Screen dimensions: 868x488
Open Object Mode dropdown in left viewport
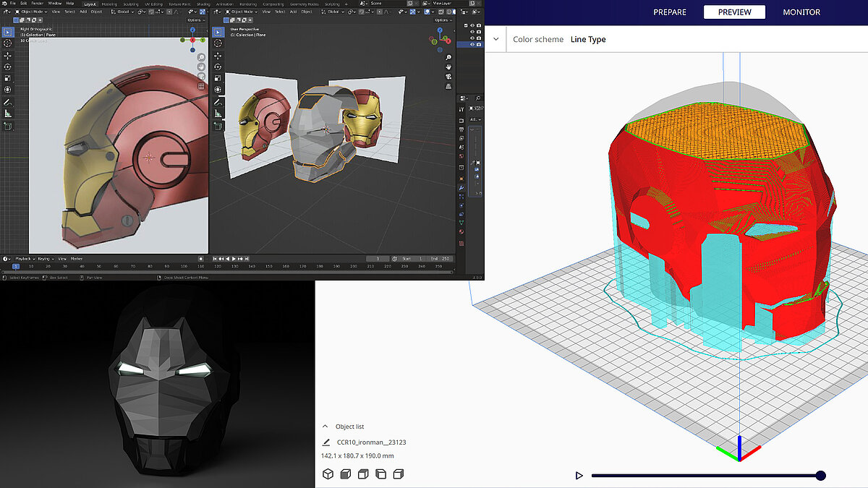coord(31,12)
